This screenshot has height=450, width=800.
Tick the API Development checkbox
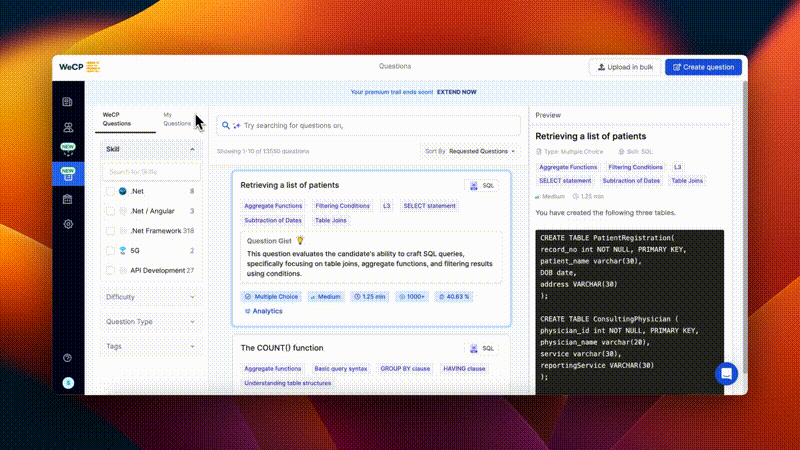click(x=110, y=270)
